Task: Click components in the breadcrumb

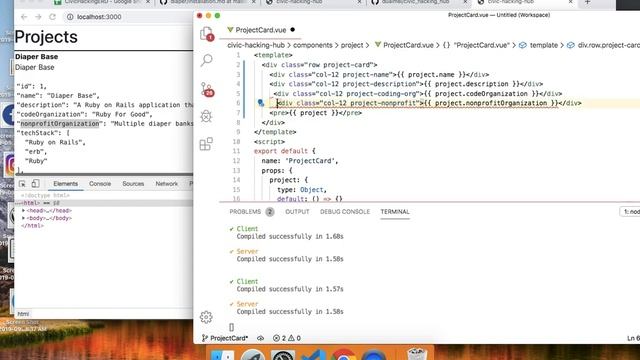Action: 313,45
